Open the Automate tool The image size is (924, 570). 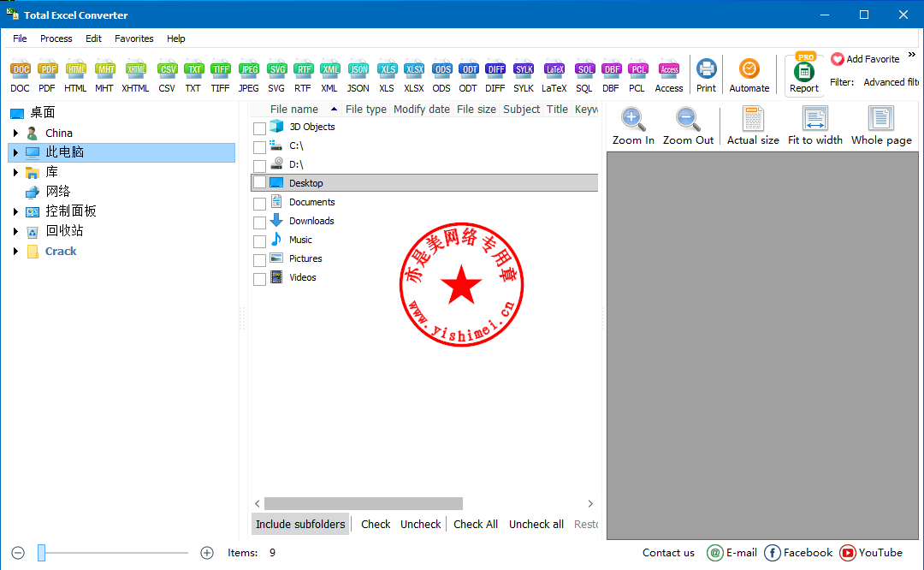(749, 75)
